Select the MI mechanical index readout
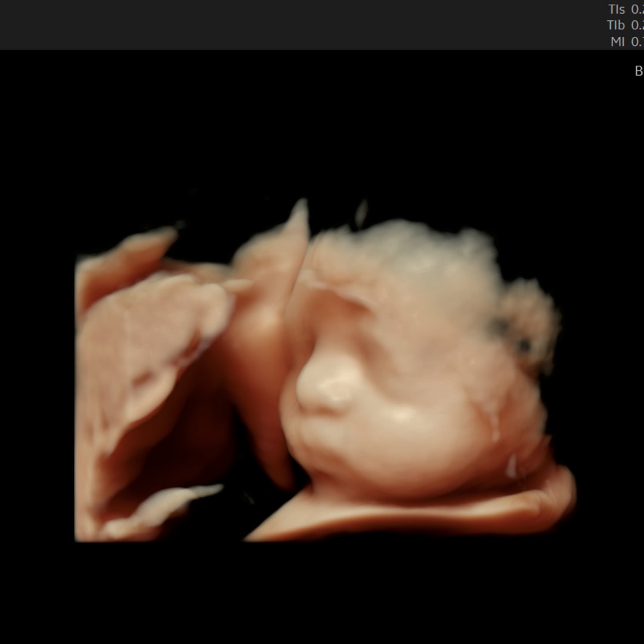 coord(627,42)
